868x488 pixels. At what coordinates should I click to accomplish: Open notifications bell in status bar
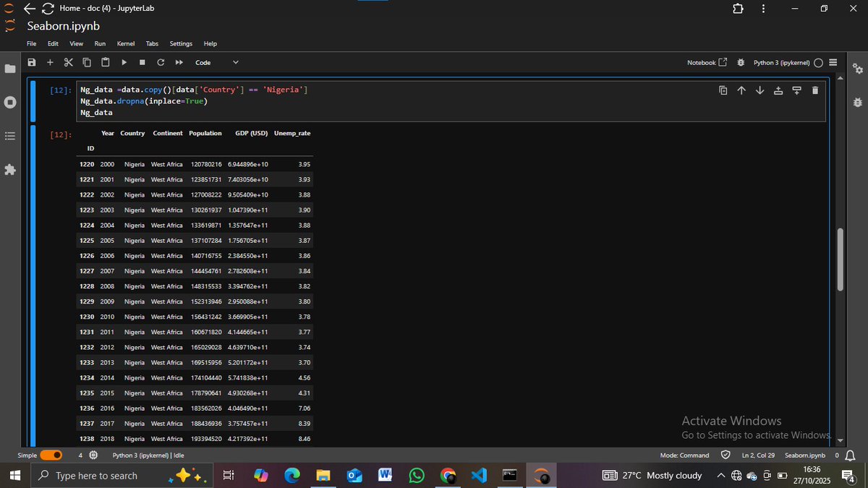[x=851, y=455]
